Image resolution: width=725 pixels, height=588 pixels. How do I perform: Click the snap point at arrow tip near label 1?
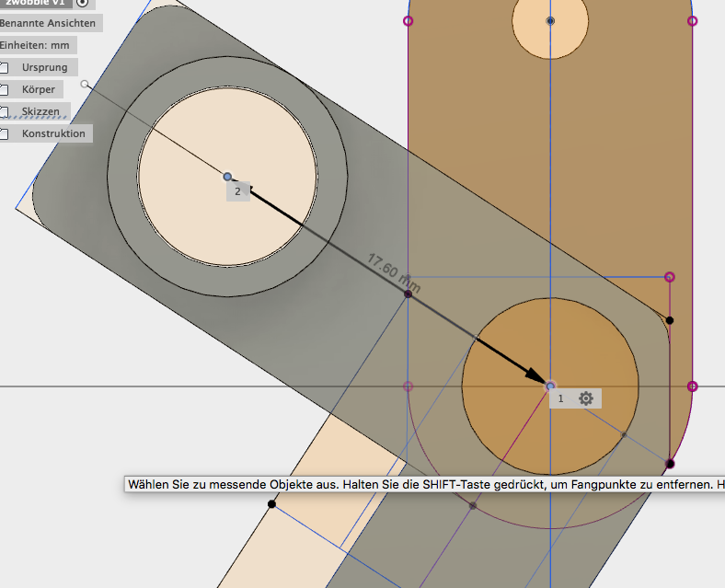(550, 386)
